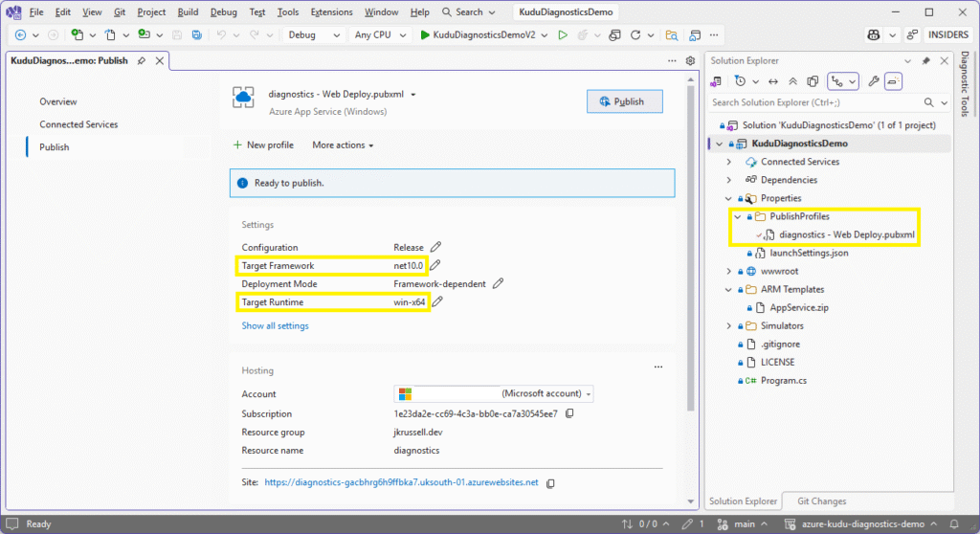
Task: Open the publish profile selector dropdown arrow
Action: point(413,95)
